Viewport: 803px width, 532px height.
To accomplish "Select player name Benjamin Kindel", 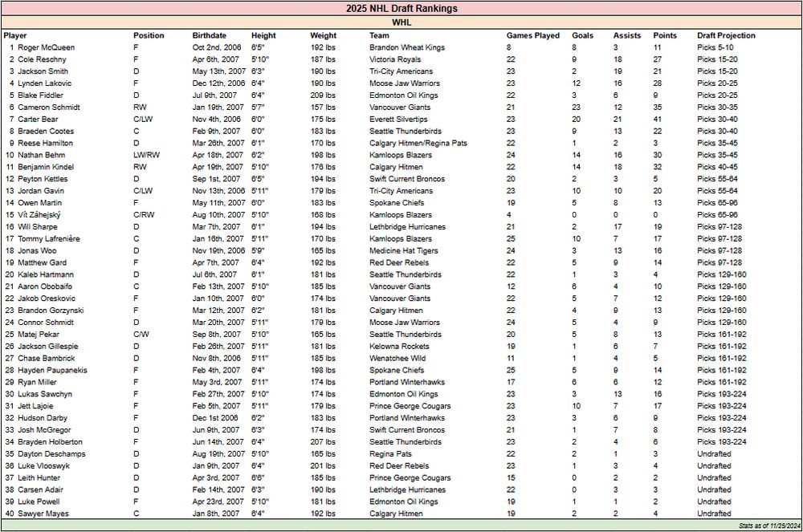I will 46,167.
